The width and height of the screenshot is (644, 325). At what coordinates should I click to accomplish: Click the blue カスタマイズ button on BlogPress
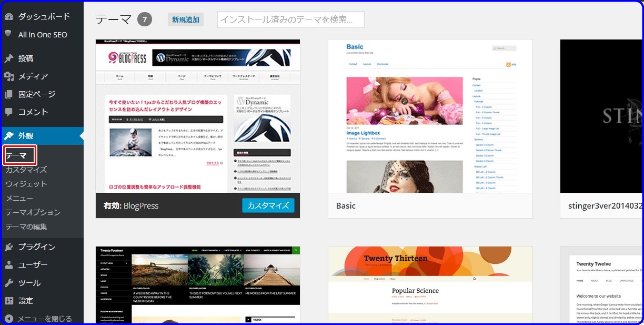click(x=268, y=205)
